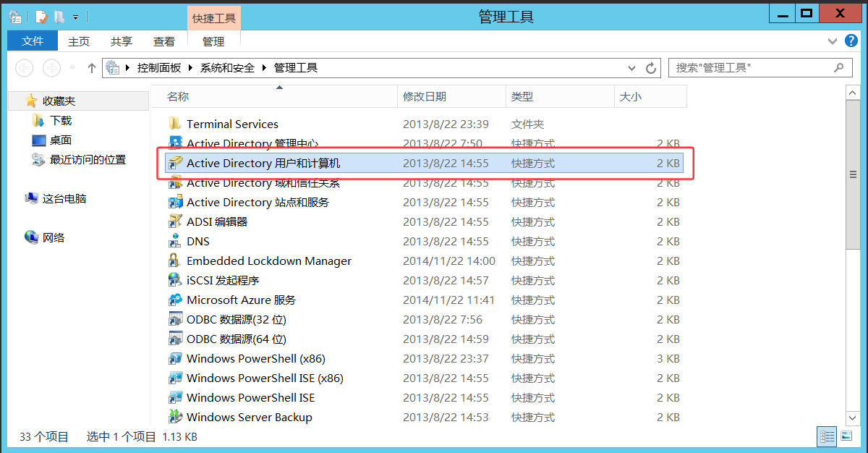Viewport: 868px width, 453px height.
Task: Go up one level with Up arrow
Action: (x=91, y=68)
